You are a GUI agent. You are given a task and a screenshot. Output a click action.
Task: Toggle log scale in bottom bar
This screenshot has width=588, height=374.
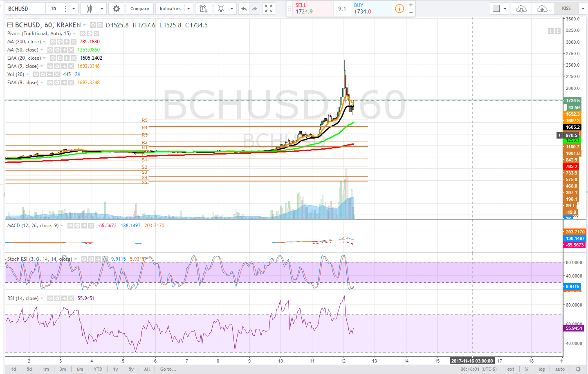pos(541,369)
